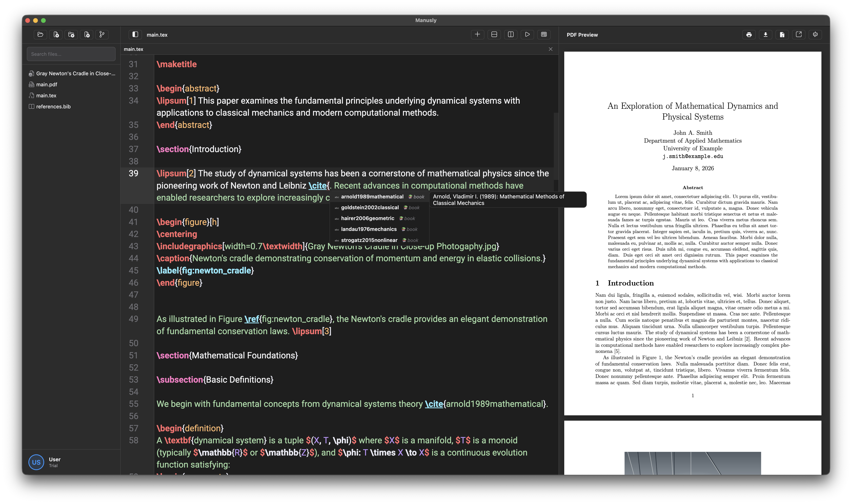Toggle vertical split editor layout
Image resolution: width=852 pixels, height=504 pixels.
pos(511,34)
